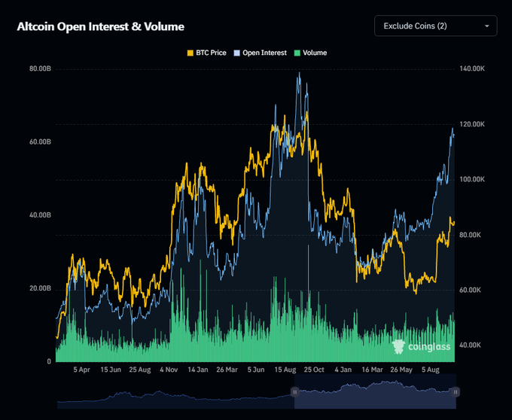Click the 4 Nov date label

(x=169, y=370)
